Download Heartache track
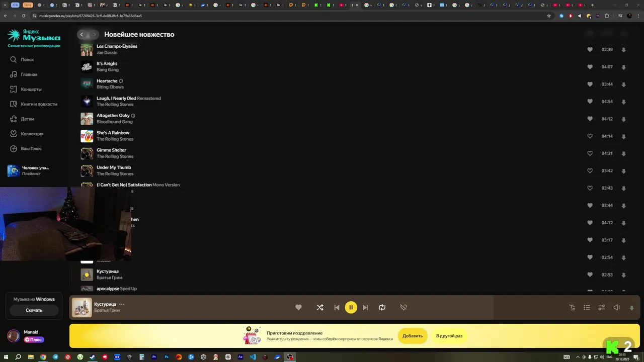Viewport: 644px width, 362px height. (623, 84)
